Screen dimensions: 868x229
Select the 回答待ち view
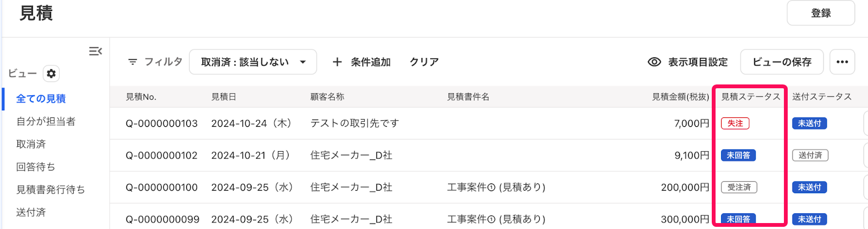36,167
